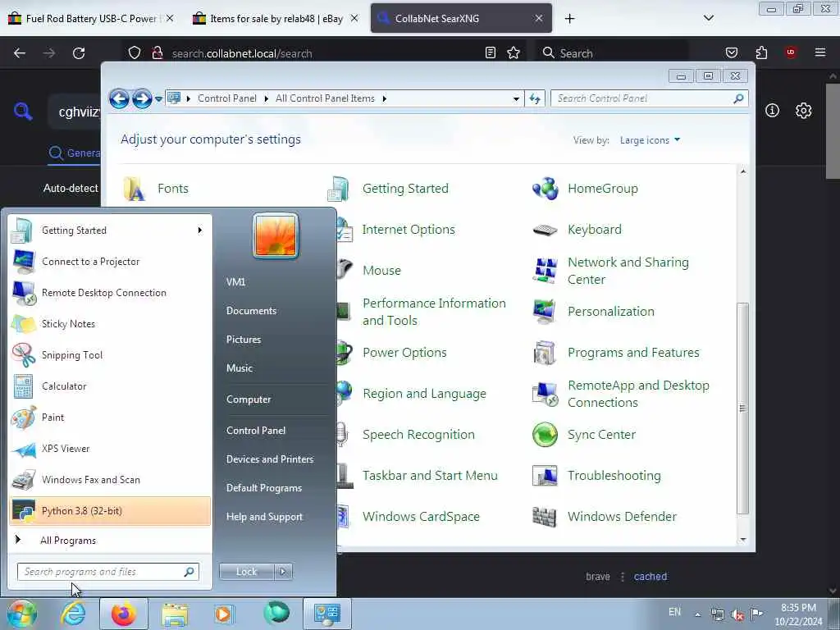Viewport: 840px width, 630px height.
Task: Click the Search Control Panel field
Action: tap(649, 98)
